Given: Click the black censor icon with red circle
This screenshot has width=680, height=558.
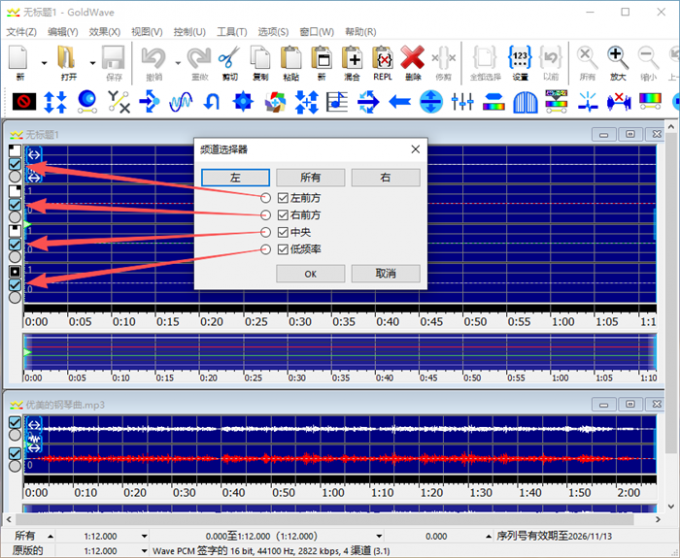Looking at the screenshot, I should (x=24, y=102).
